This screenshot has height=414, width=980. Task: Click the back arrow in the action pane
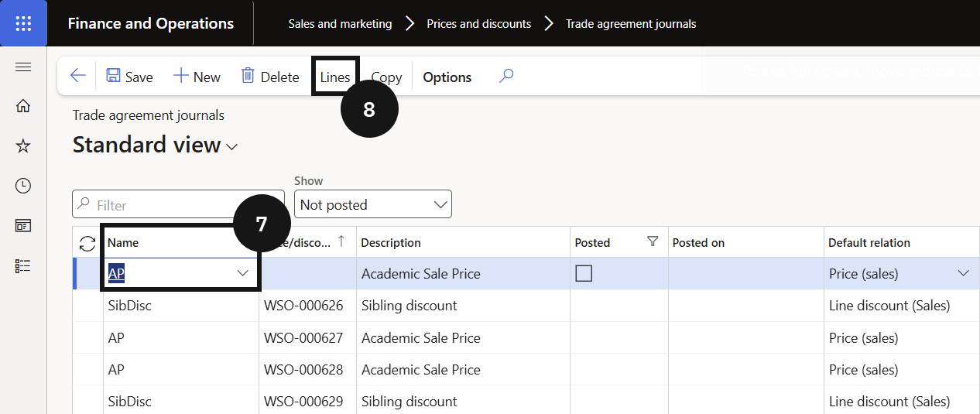[x=77, y=76]
